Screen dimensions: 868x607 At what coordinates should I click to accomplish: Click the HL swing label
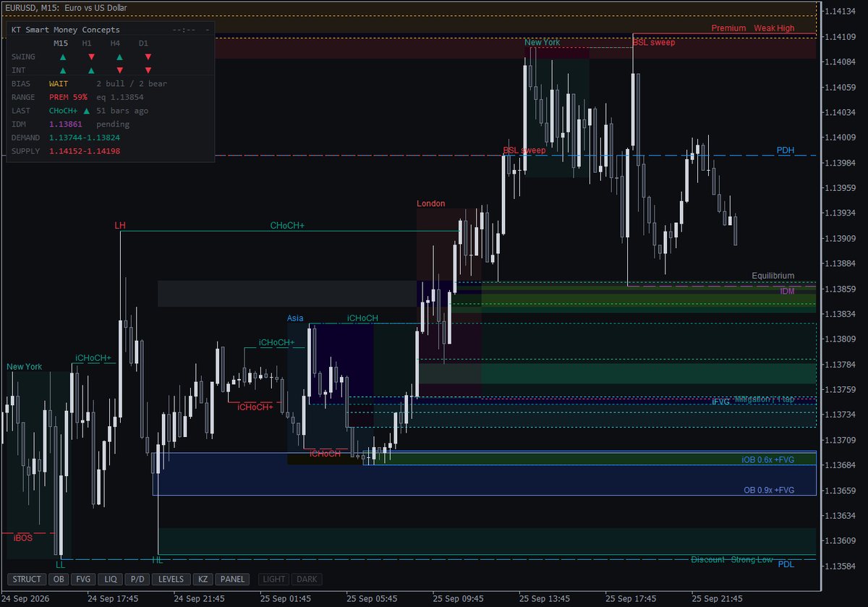click(158, 560)
